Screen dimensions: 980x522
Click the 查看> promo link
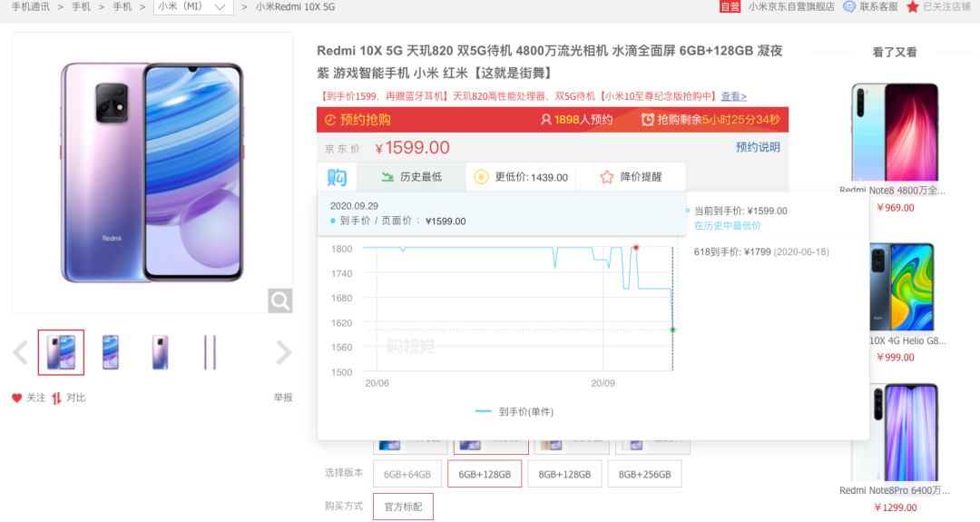click(x=734, y=96)
